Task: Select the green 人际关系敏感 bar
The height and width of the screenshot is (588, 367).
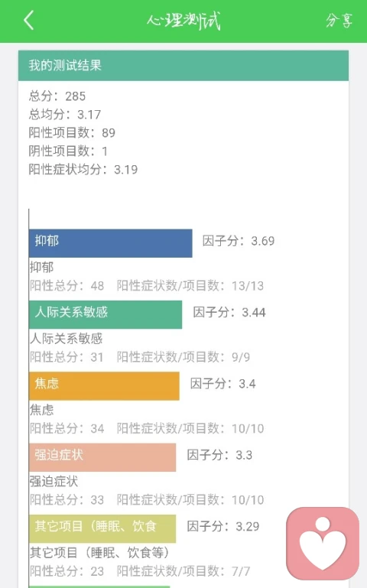Action: click(106, 314)
